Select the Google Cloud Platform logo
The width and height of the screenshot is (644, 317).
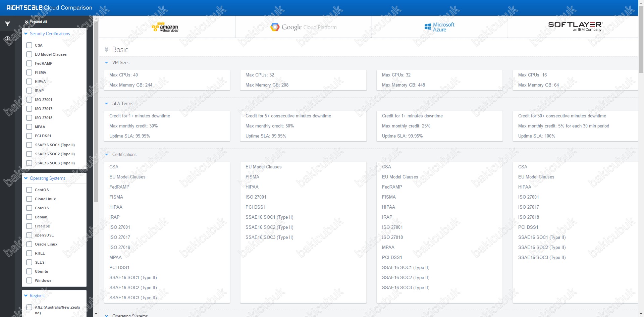304,27
